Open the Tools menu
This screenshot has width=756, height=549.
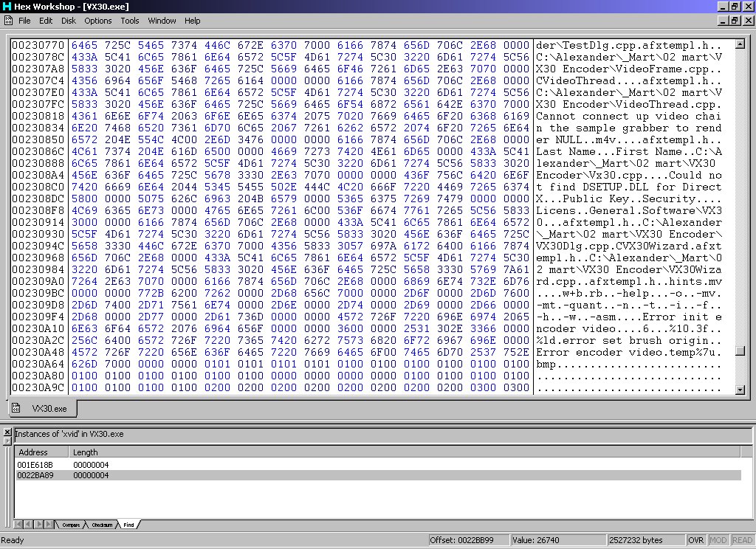pyautogui.click(x=130, y=21)
